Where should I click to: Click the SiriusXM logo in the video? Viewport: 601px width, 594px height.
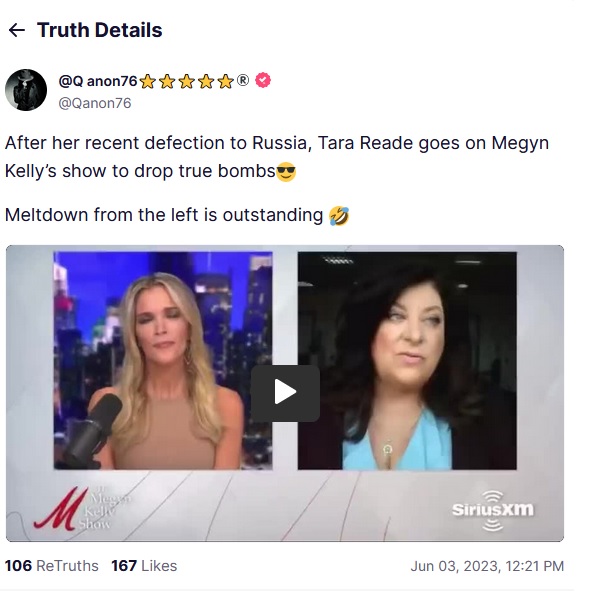[493, 510]
